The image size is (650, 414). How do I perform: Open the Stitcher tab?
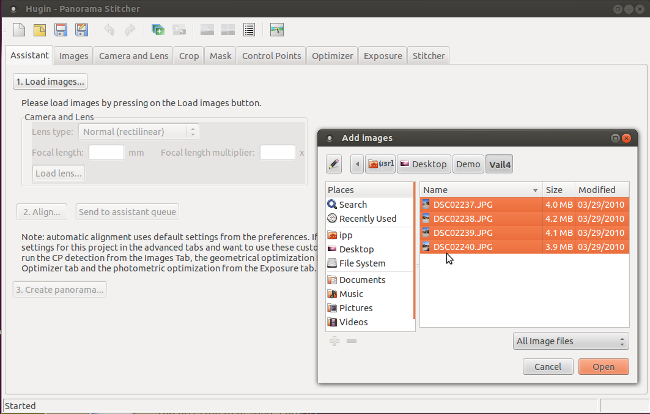point(428,56)
